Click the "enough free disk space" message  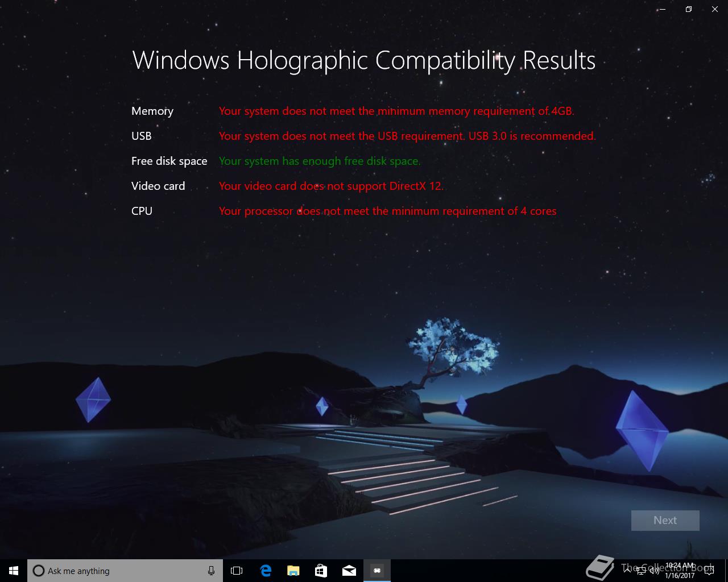coord(320,161)
